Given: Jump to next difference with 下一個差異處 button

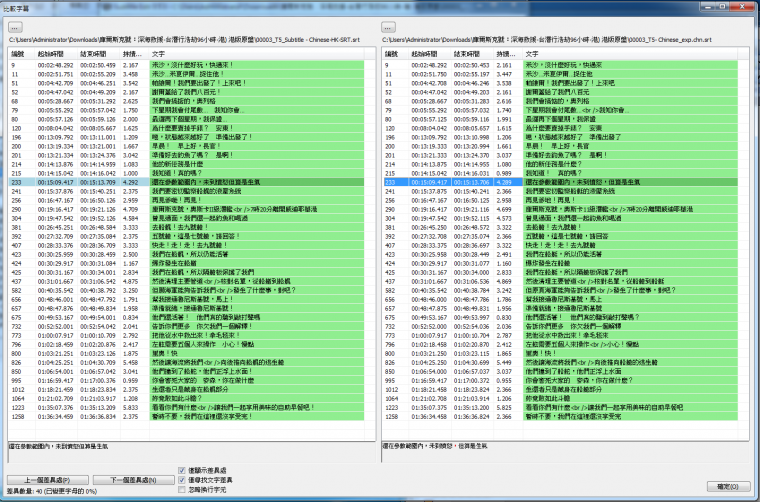Looking at the screenshot, I should 133,480.
